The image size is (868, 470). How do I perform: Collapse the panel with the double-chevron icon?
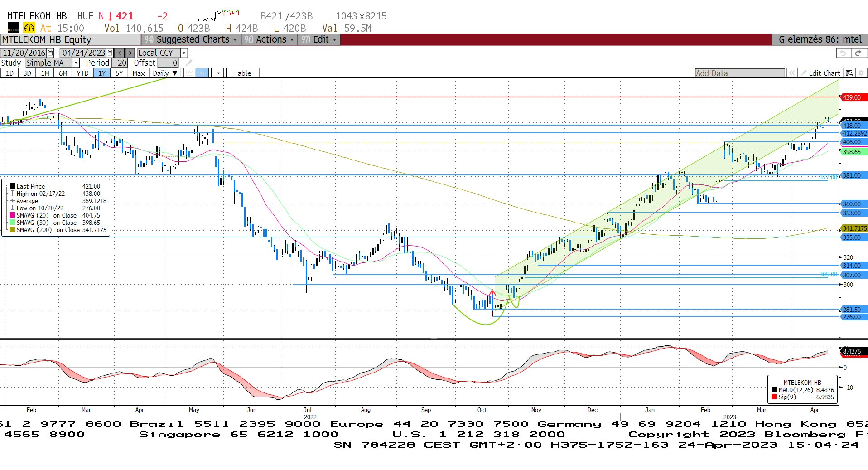791,73
